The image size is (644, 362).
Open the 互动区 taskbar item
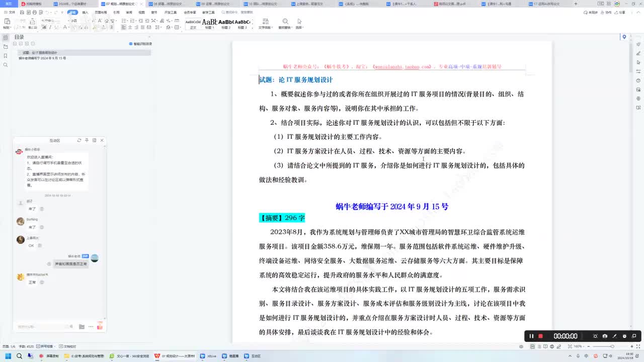[x=253, y=356]
